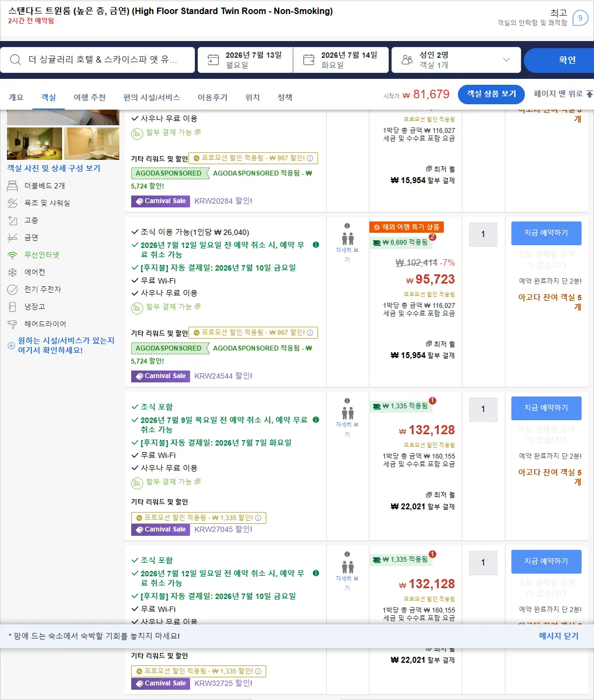Open room quantity selector for bottom offer
This screenshot has width=594, height=700.
coord(483,563)
